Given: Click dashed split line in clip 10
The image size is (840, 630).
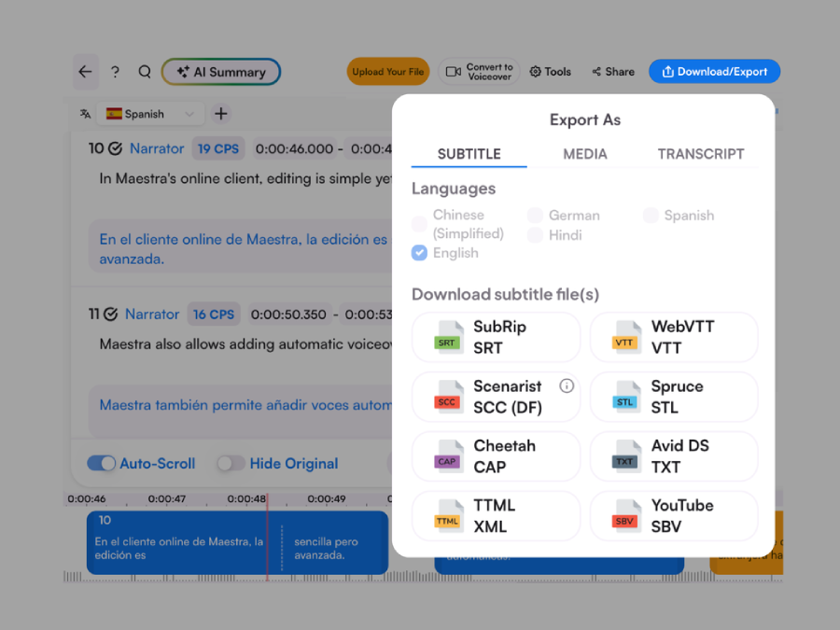Looking at the screenshot, I should 281,548.
